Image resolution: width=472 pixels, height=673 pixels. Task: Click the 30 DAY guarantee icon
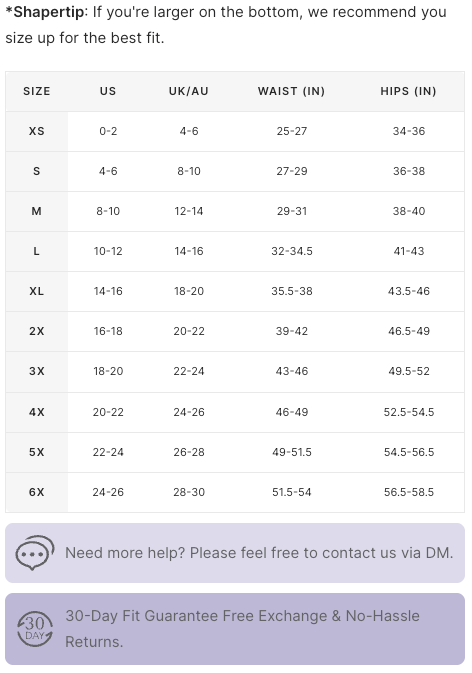click(35, 629)
